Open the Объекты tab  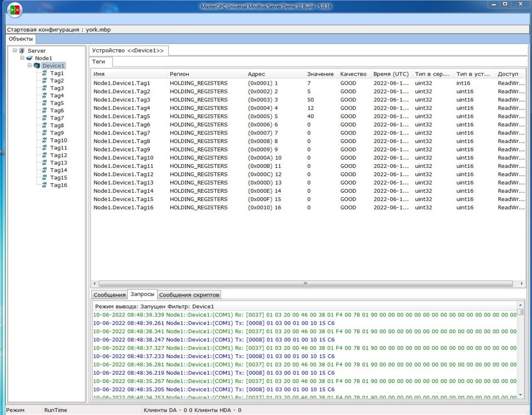click(21, 39)
